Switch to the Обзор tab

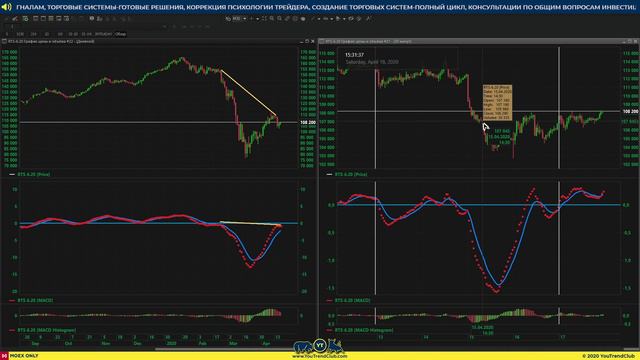click(120, 34)
